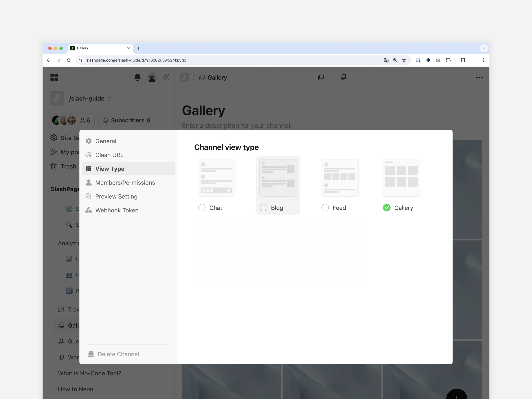The height and width of the screenshot is (399, 532).
Task: Click the Gallery page title
Action: point(203,111)
